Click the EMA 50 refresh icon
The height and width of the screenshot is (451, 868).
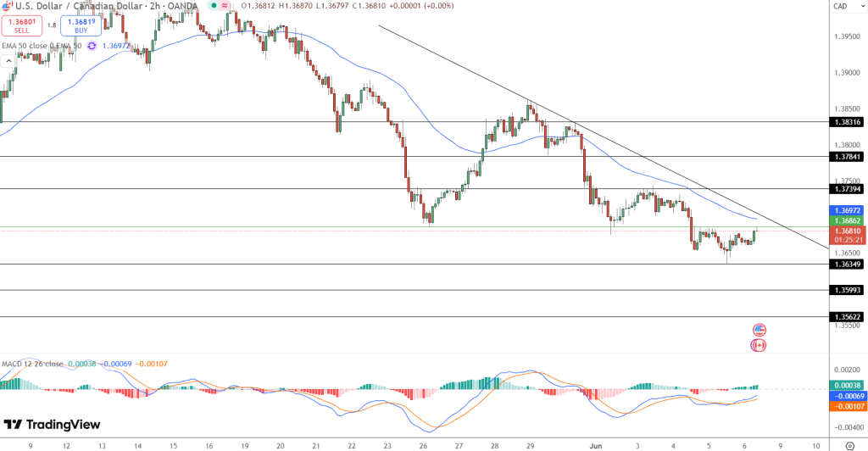pos(92,46)
